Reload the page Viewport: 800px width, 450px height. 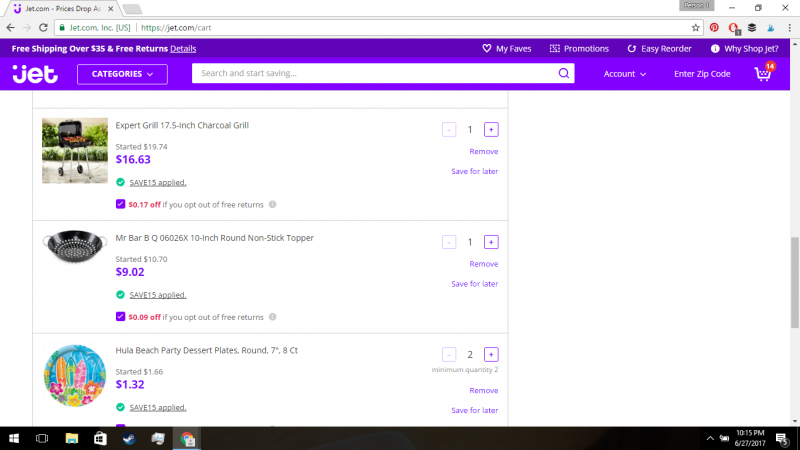[x=43, y=28]
